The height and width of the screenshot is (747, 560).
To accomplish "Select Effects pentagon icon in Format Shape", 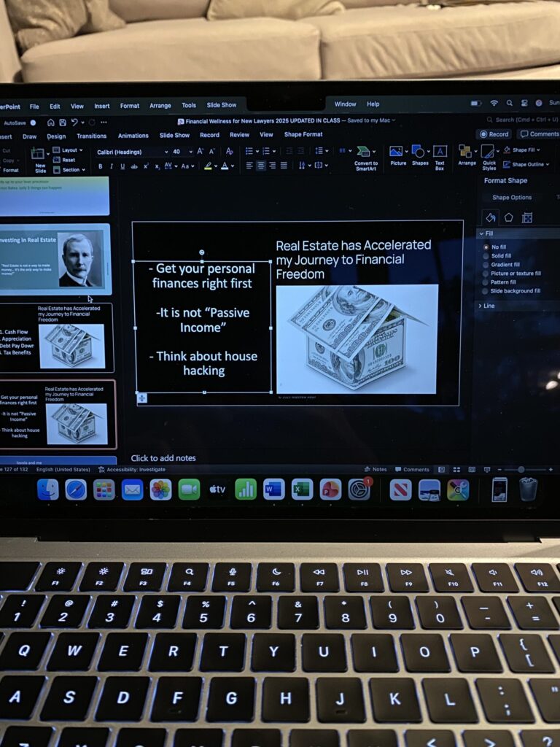I will (x=508, y=217).
